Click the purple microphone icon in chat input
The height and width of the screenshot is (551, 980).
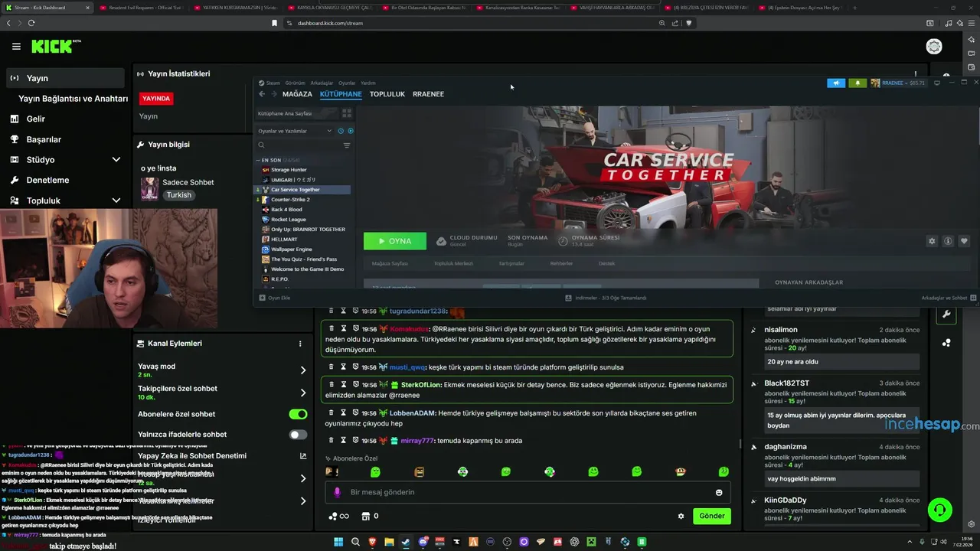tap(337, 492)
